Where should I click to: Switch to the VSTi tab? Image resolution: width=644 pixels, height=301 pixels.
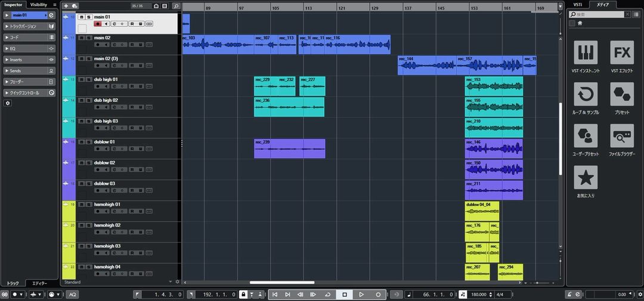577,5
